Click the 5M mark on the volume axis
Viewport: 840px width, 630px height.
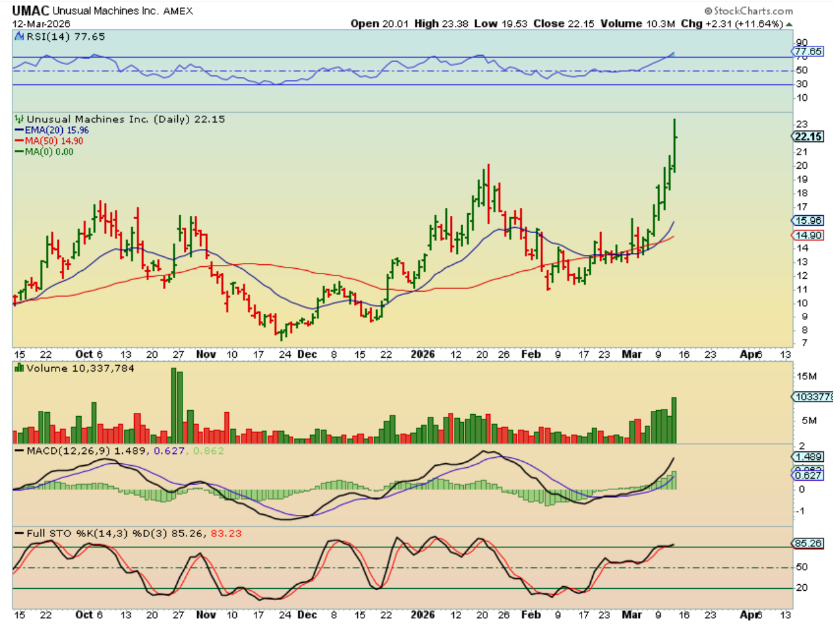pyautogui.click(x=809, y=421)
